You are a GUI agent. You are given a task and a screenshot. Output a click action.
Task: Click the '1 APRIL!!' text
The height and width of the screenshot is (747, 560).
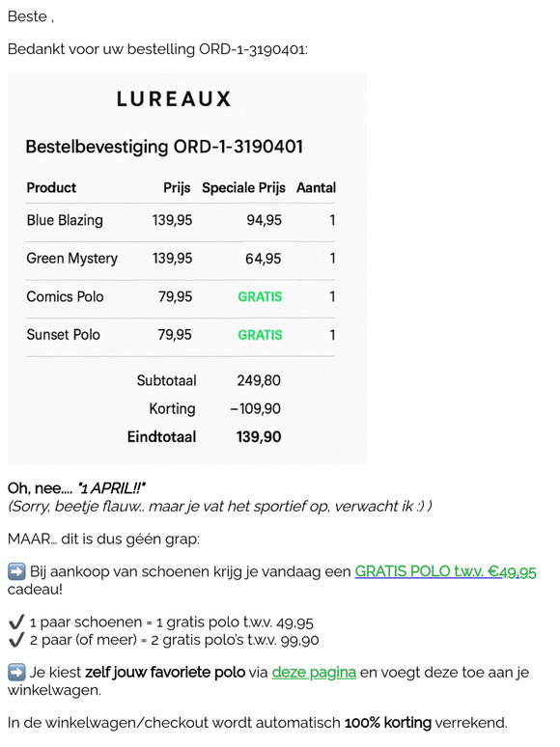(x=112, y=488)
